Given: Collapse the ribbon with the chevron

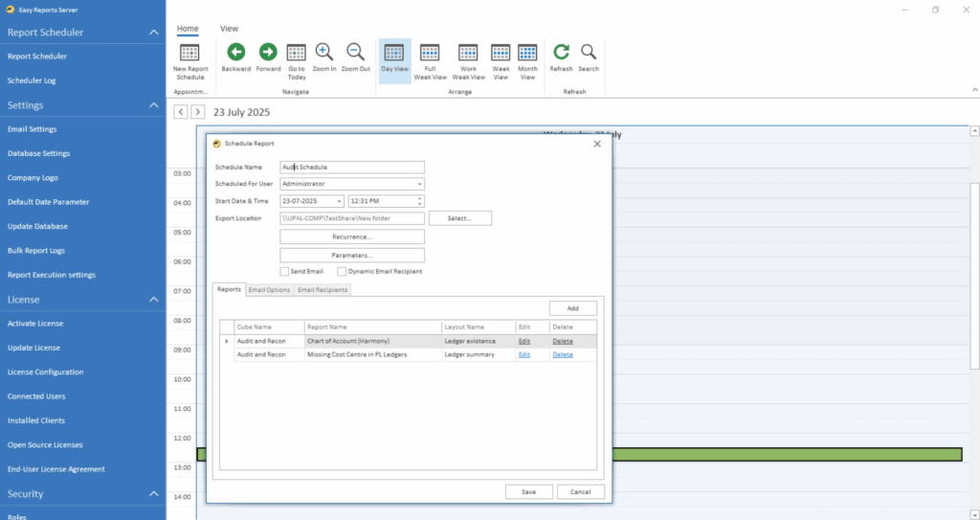Looking at the screenshot, I should tap(974, 90).
